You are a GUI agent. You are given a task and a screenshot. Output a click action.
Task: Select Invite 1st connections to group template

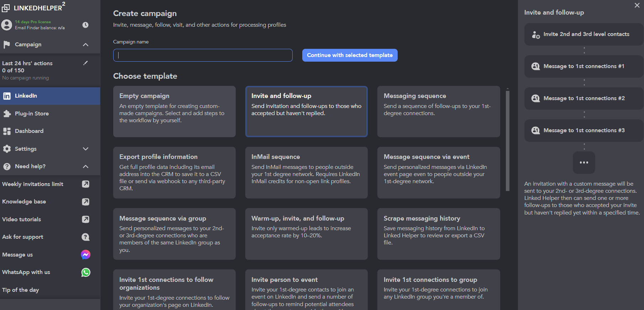pos(439,290)
